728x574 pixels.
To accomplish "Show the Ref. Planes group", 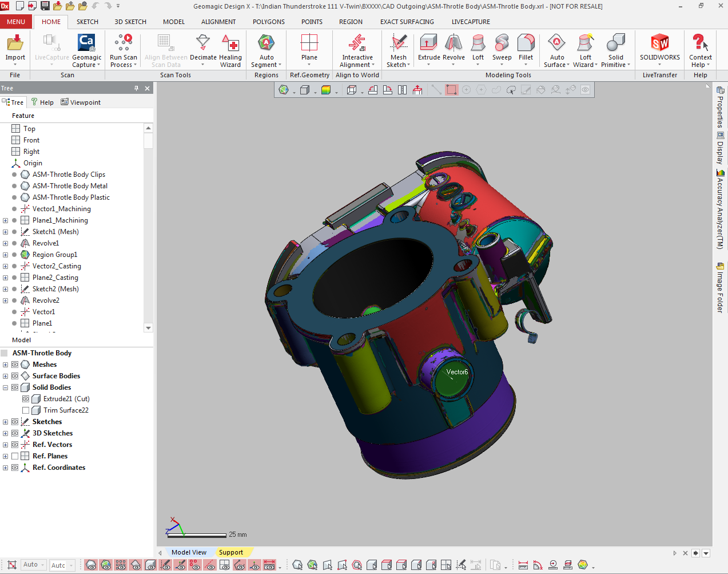I will coord(15,456).
